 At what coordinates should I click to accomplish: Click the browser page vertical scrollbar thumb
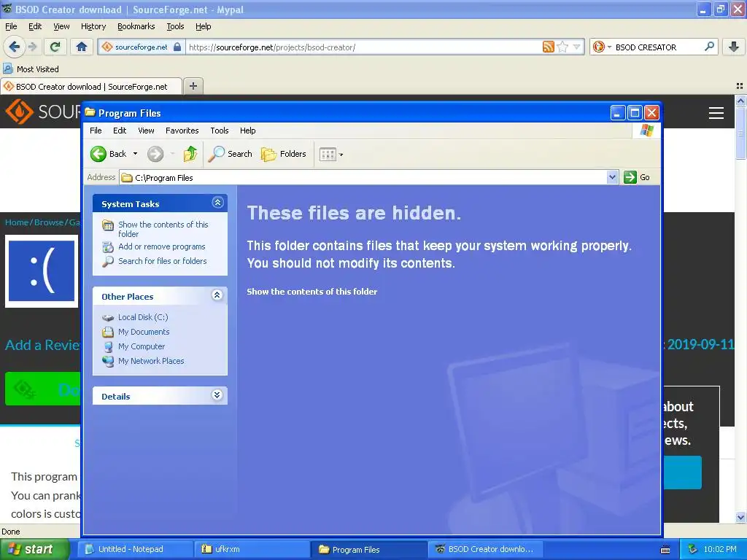click(740, 133)
